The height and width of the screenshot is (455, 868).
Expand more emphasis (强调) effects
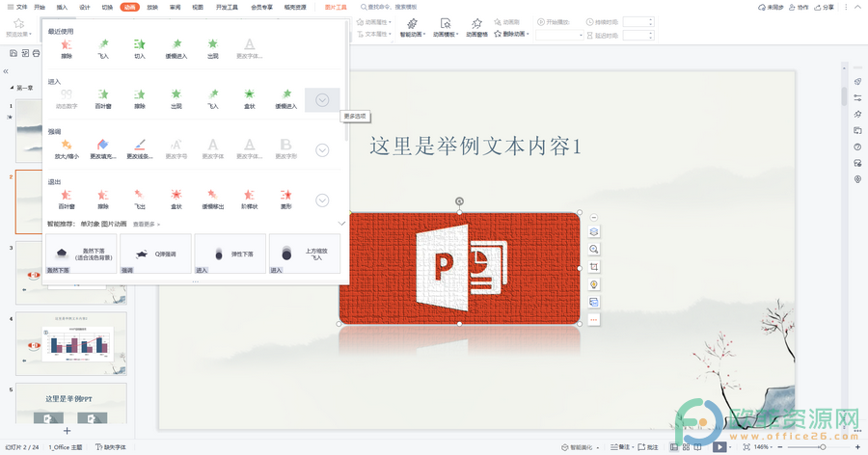click(x=322, y=150)
